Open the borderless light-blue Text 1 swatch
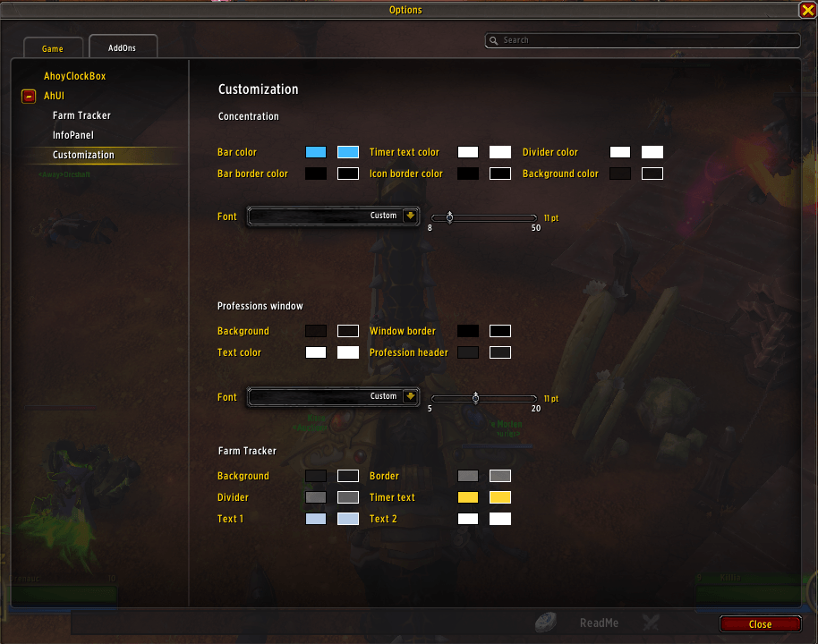The image size is (818, 644). coord(316,519)
